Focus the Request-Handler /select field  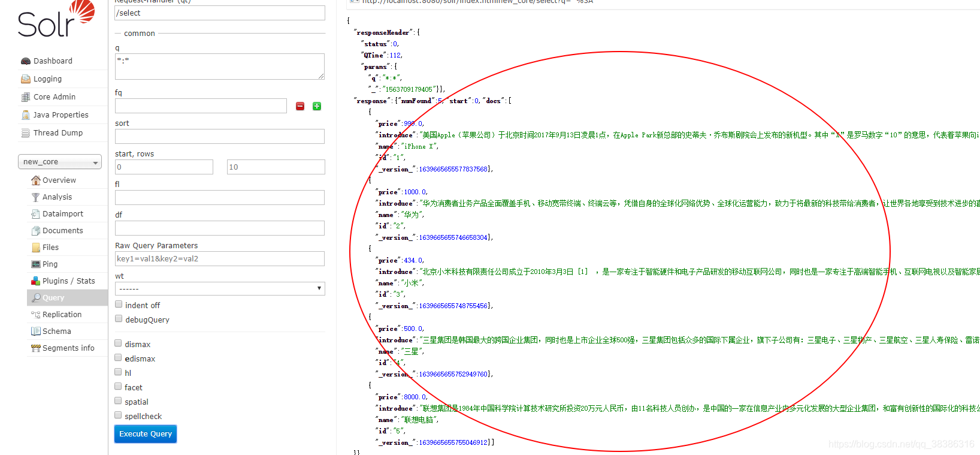click(220, 13)
